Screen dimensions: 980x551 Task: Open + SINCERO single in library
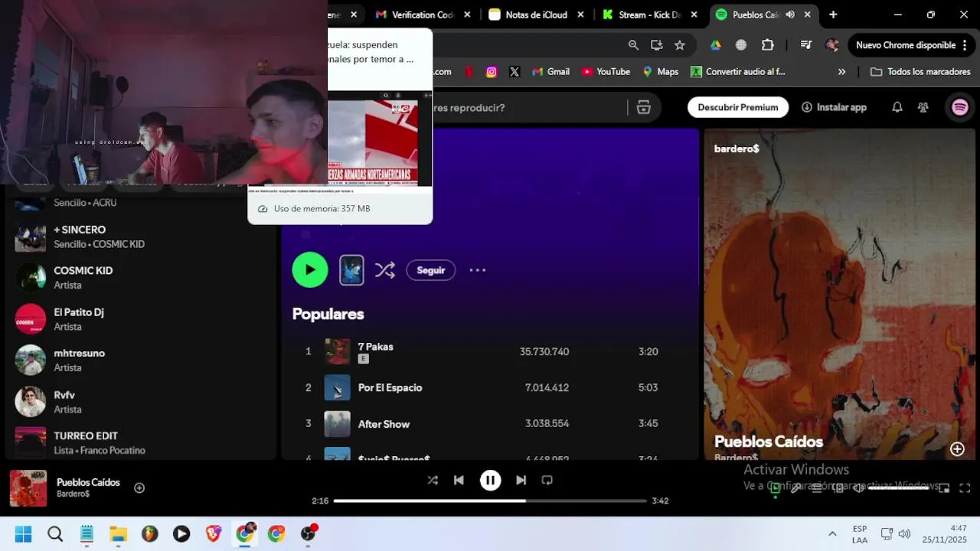142,236
